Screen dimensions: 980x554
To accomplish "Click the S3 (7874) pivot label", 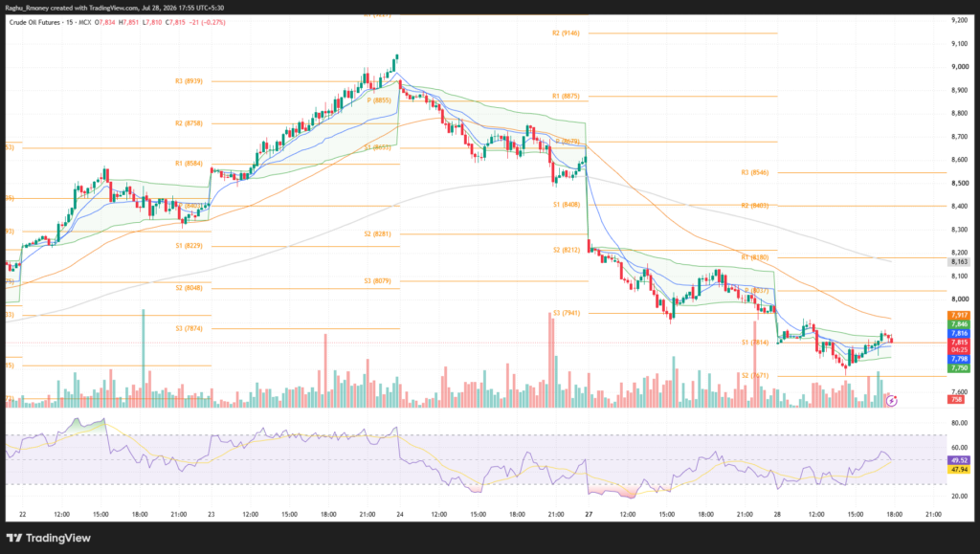I will [189, 328].
